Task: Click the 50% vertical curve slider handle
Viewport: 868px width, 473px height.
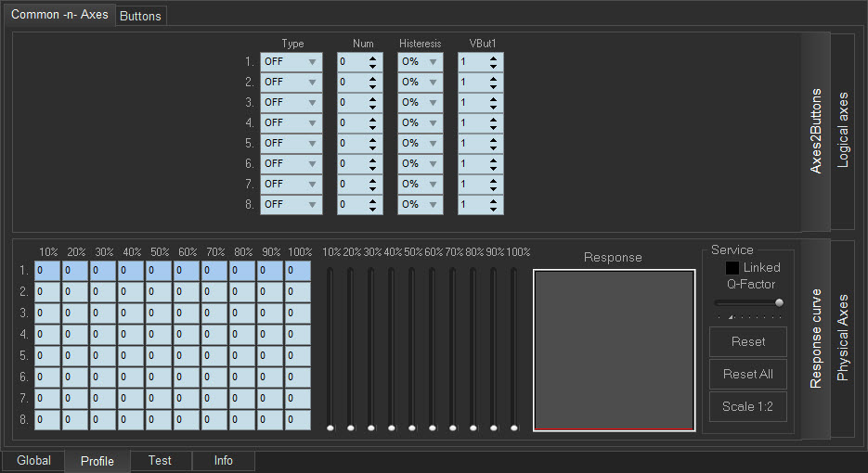Action: click(412, 428)
